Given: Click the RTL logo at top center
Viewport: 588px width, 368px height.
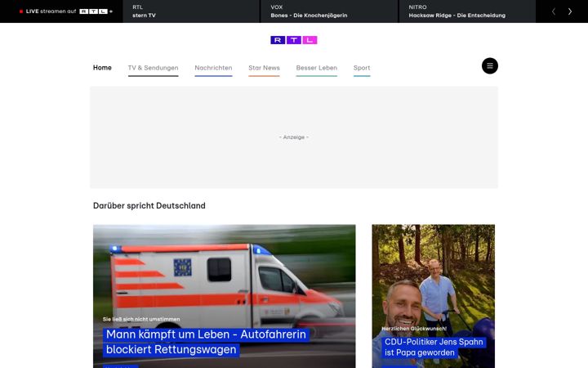Looking at the screenshot, I should [x=294, y=40].
